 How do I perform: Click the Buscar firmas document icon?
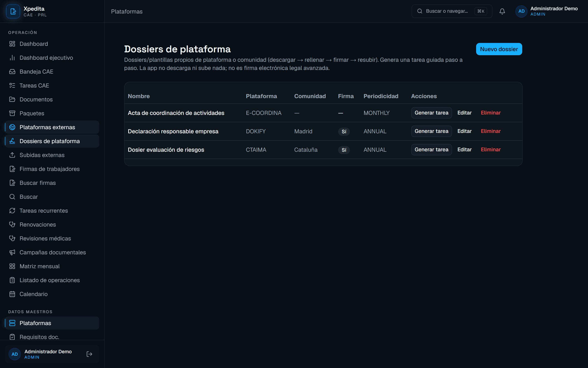coord(12,183)
